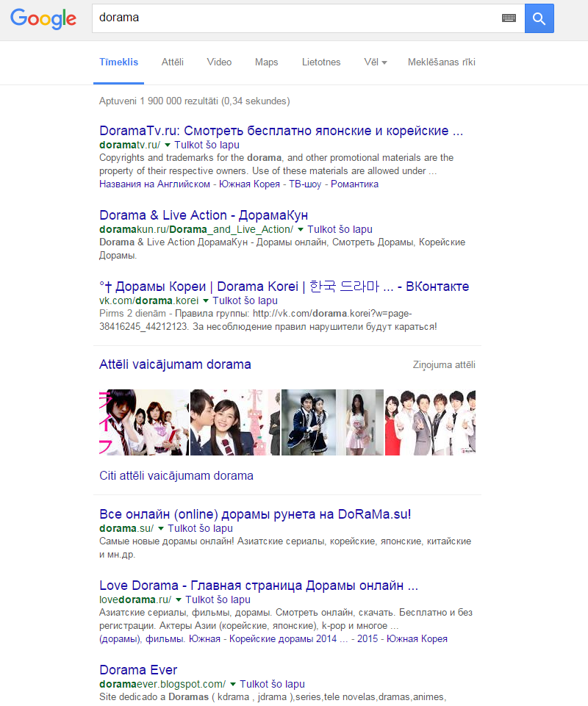588x706 pixels.
Task: Click the Google logo
Action: 43,18
